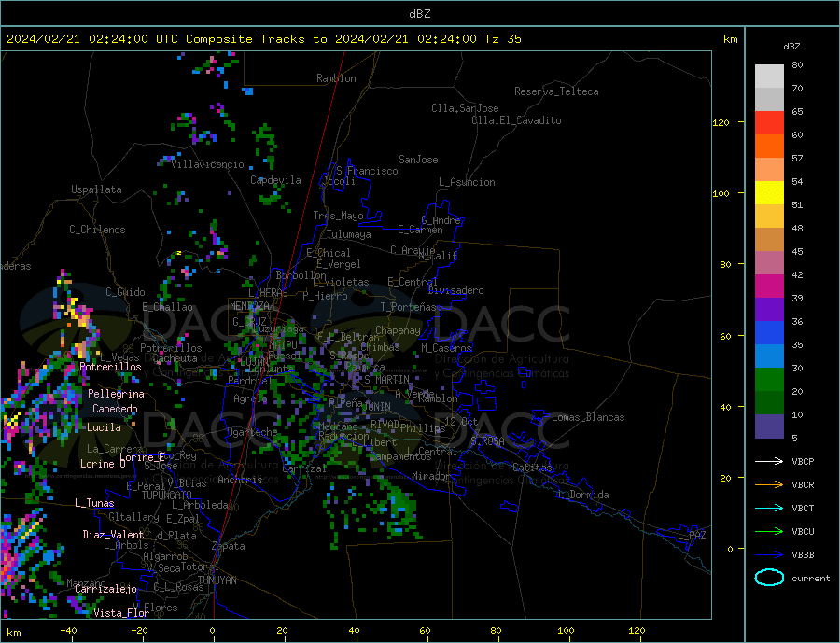Click the blue VBBB arrow in legend
The width and height of the screenshot is (840, 643).
pos(771,555)
